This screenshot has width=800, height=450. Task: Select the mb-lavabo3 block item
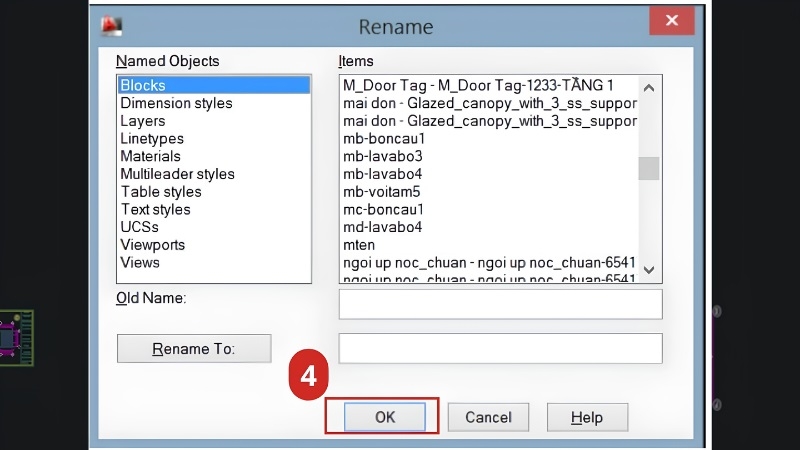(x=383, y=156)
